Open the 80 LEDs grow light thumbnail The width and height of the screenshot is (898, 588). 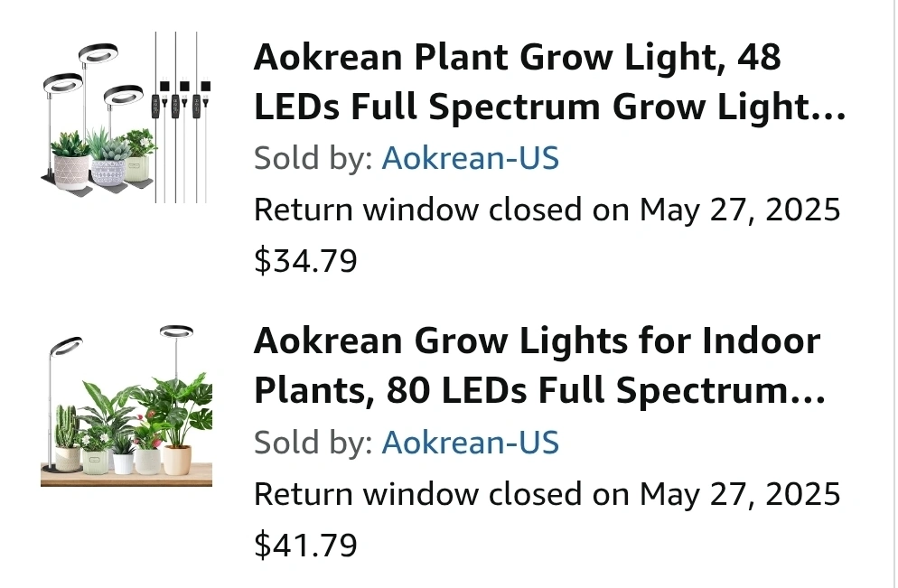(x=126, y=405)
